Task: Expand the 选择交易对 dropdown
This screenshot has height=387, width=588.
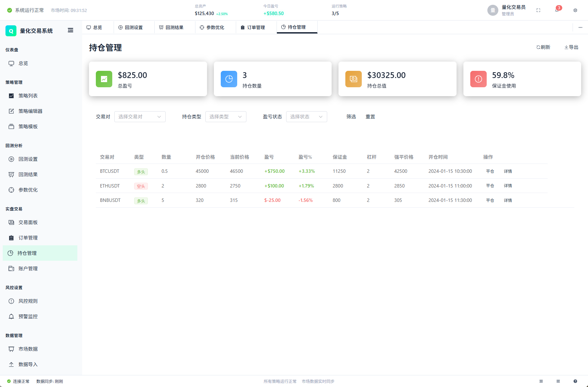Action: [x=140, y=117]
